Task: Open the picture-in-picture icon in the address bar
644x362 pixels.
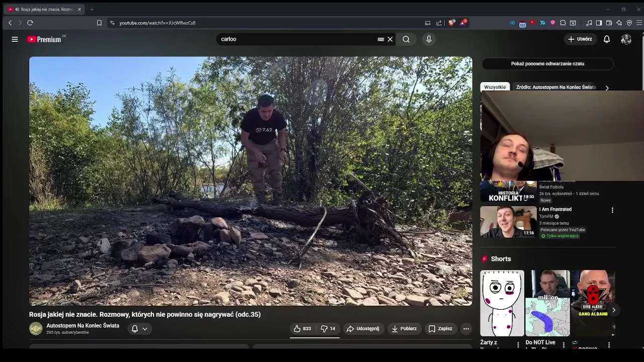Action: (x=428, y=23)
